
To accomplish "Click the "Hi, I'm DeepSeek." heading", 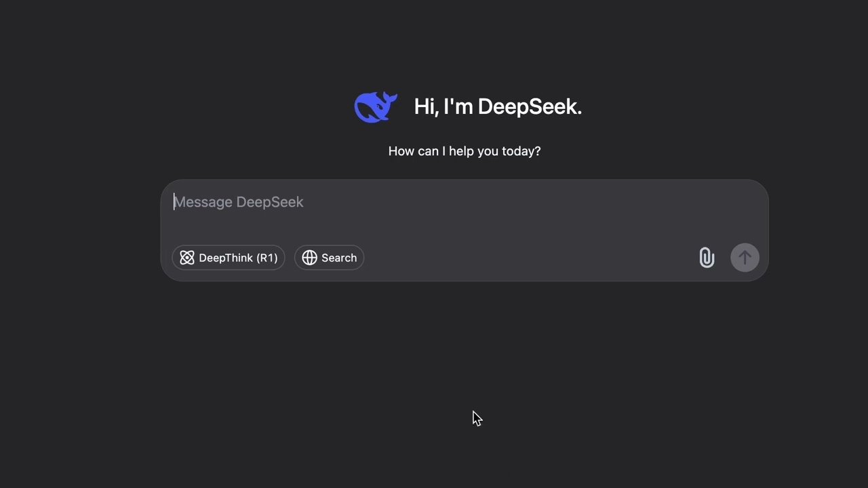I will (498, 106).
